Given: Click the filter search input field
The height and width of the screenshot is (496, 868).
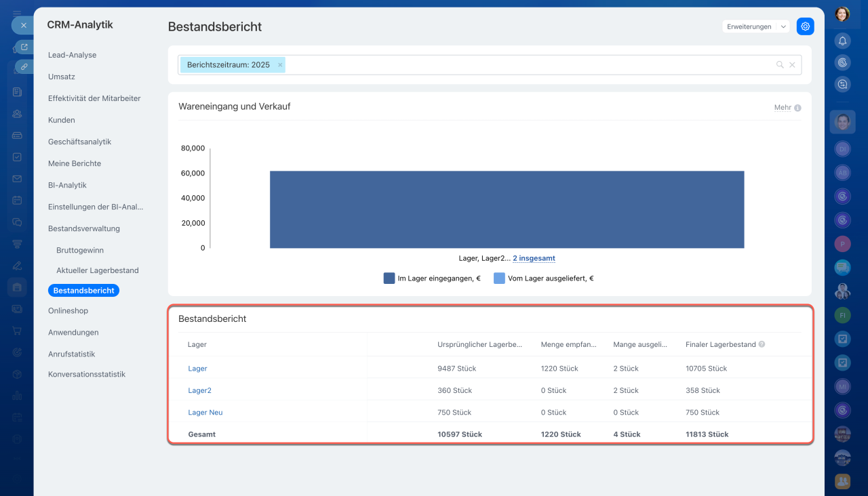Looking at the screenshot, I should [529, 65].
